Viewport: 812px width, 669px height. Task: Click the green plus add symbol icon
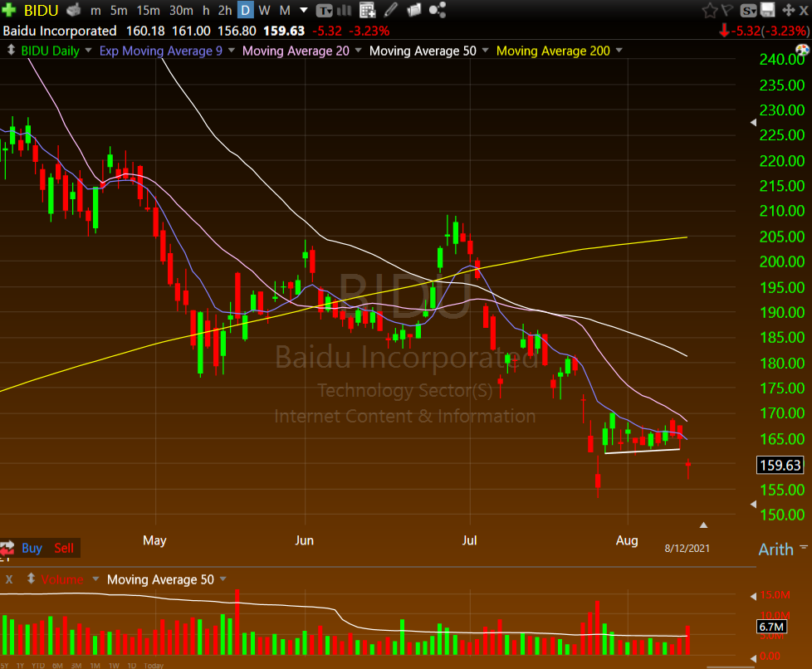click(x=10, y=10)
